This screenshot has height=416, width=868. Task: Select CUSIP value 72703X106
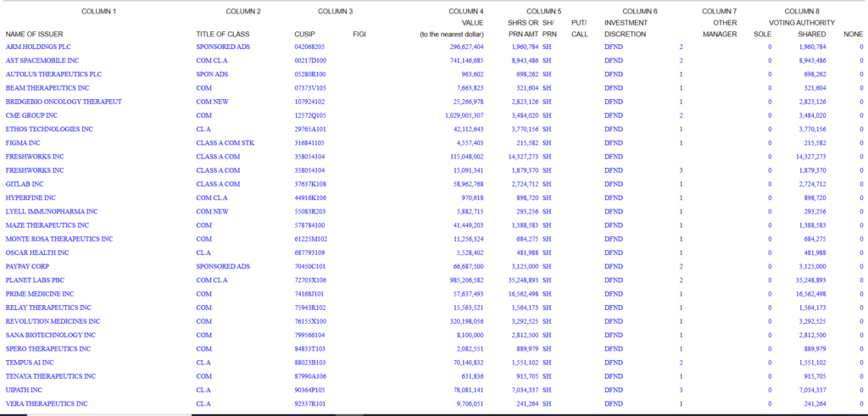click(310, 280)
